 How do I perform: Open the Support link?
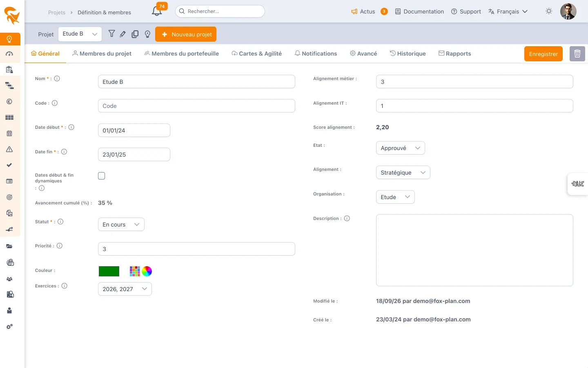(466, 11)
